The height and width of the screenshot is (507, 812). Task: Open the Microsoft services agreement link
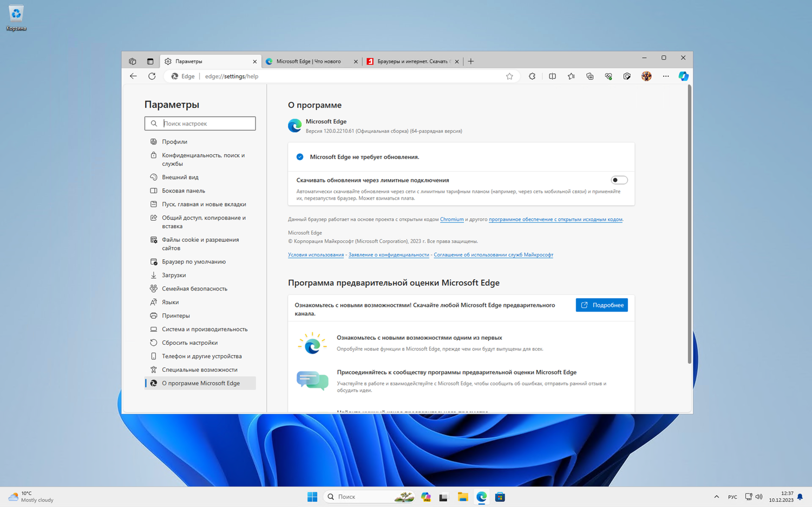(x=493, y=255)
